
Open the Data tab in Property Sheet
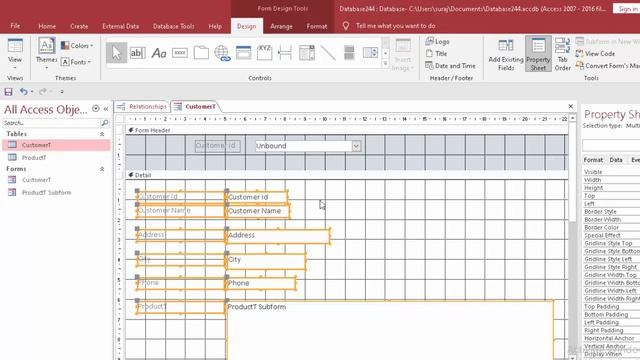(616, 160)
